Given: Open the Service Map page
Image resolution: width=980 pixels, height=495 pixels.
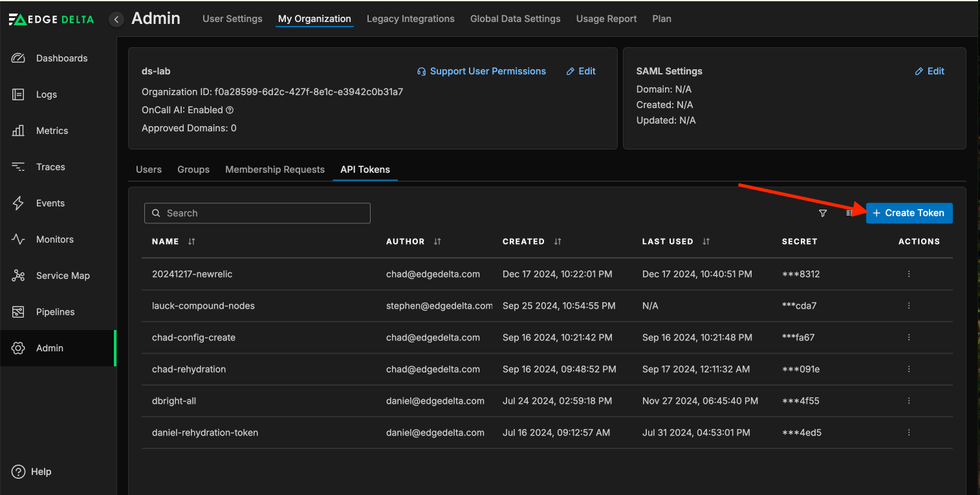Looking at the screenshot, I should point(62,276).
